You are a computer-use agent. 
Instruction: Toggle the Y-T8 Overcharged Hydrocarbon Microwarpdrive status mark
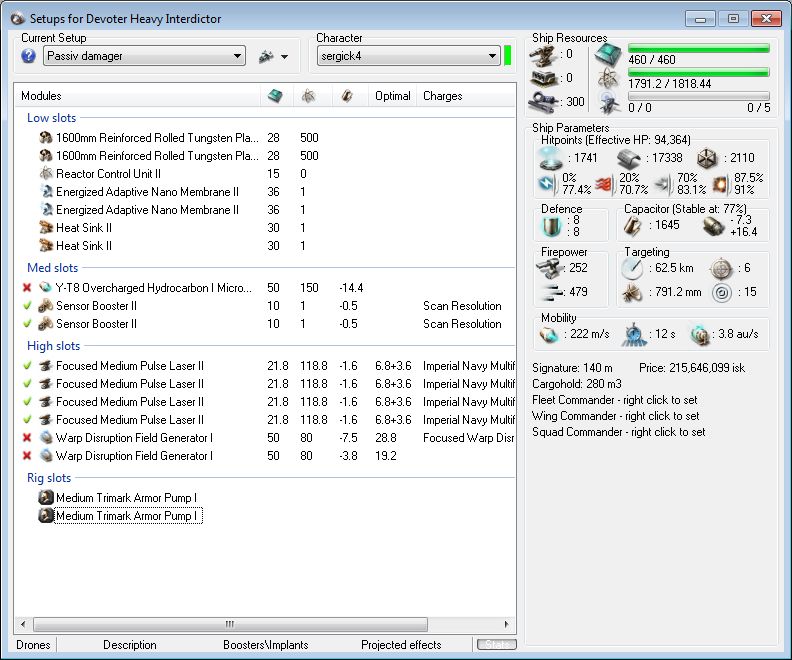point(27,288)
